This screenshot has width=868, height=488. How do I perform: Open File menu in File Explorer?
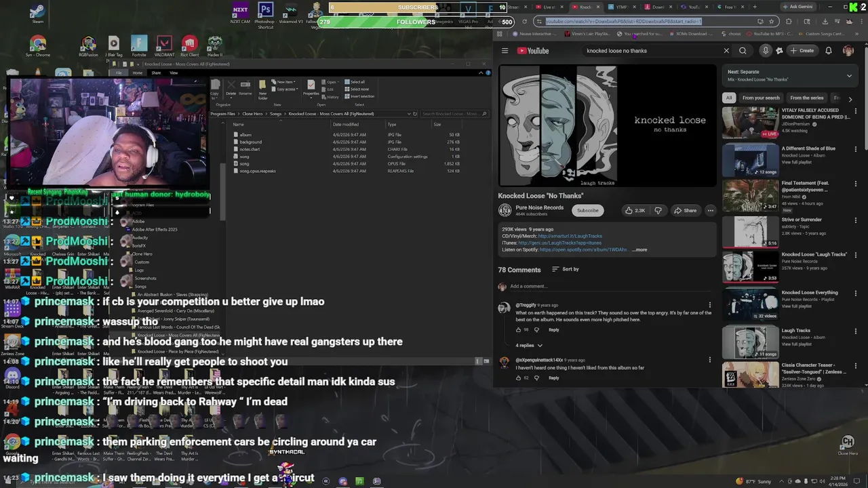[119, 73]
